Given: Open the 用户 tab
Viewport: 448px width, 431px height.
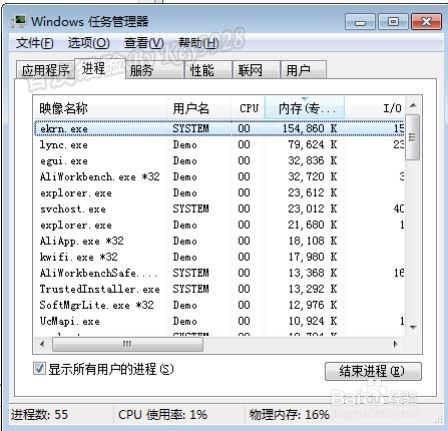Looking at the screenshot, I should tap(303, 70).
